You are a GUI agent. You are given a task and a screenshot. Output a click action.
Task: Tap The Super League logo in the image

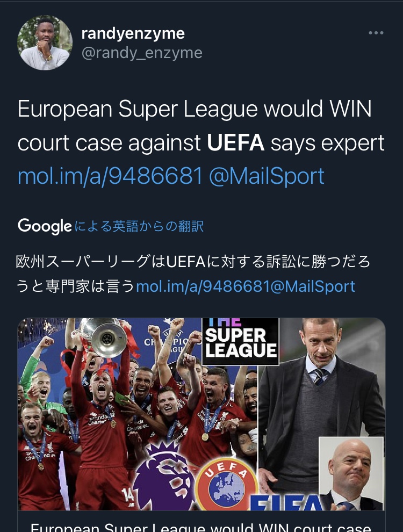(x=240, y=341)
